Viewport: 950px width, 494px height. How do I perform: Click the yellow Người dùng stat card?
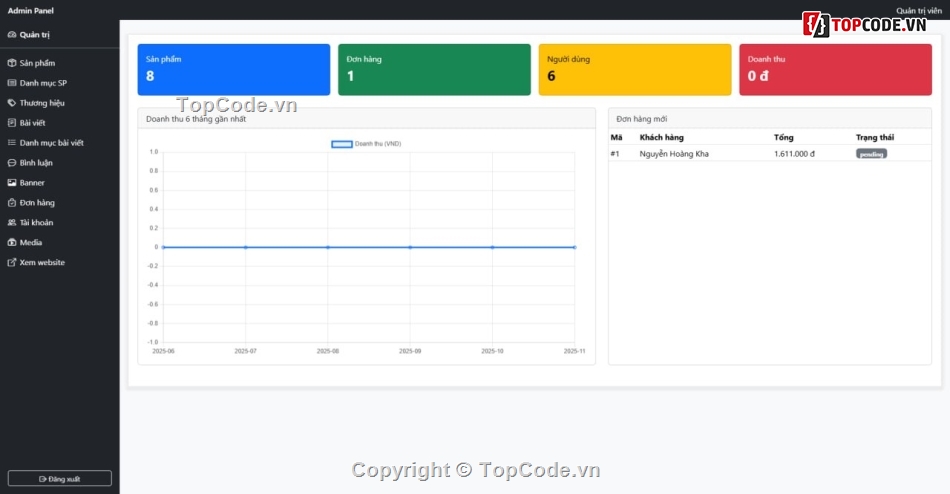click(635, 70)
